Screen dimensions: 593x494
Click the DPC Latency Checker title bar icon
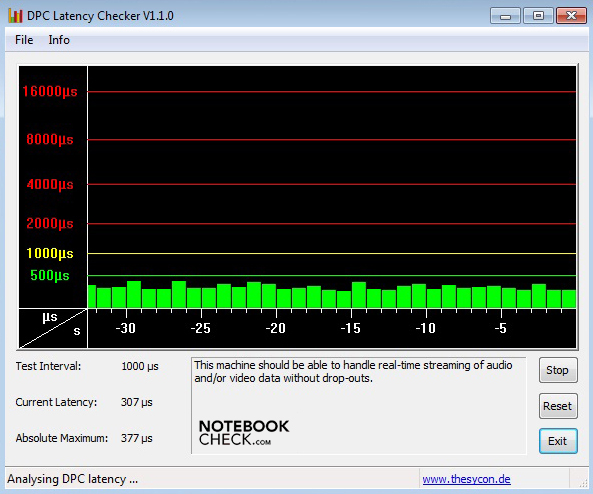[16, 16]
